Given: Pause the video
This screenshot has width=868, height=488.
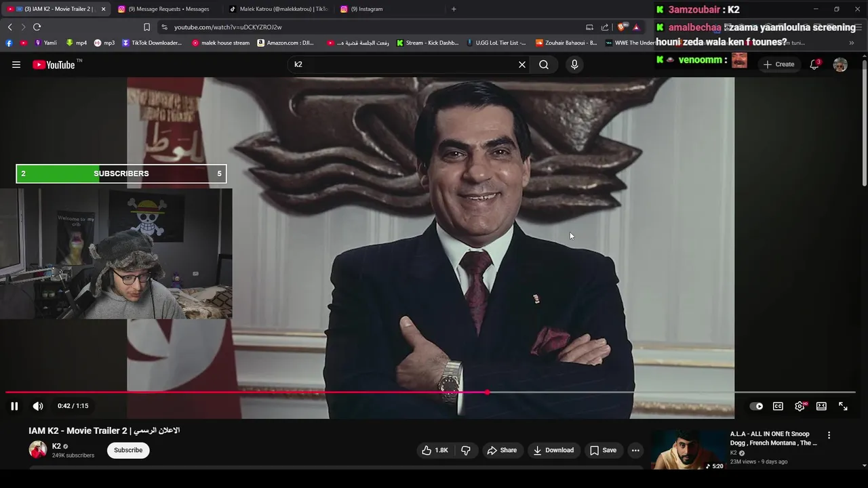Looking at the screenshot, I should [x=14, y=406].
